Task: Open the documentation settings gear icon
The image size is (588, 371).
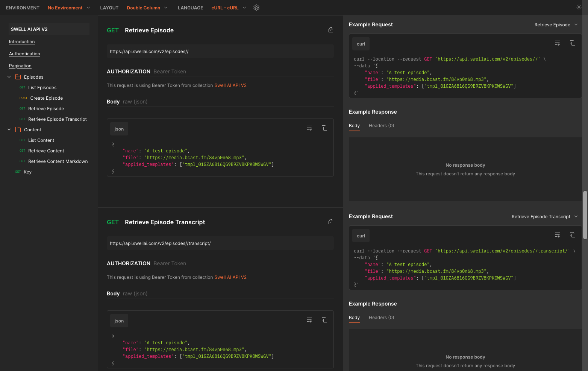Action: pyautogui.click(x=256, y=8)
